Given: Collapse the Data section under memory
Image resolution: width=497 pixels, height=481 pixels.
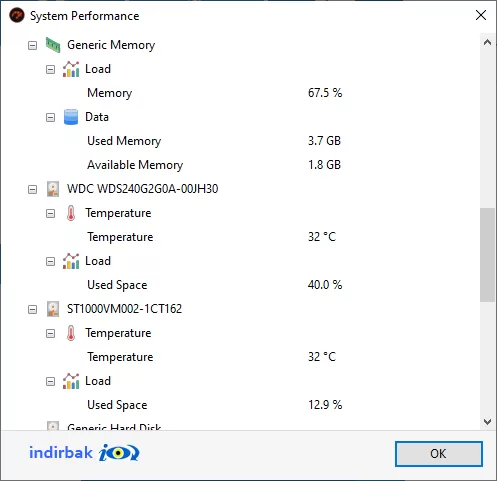Looking at the screenshot, I should (50, 117).
